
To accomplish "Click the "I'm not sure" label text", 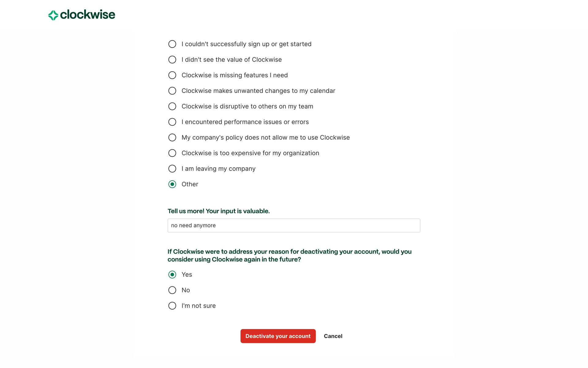I will (x=198, y=306).
